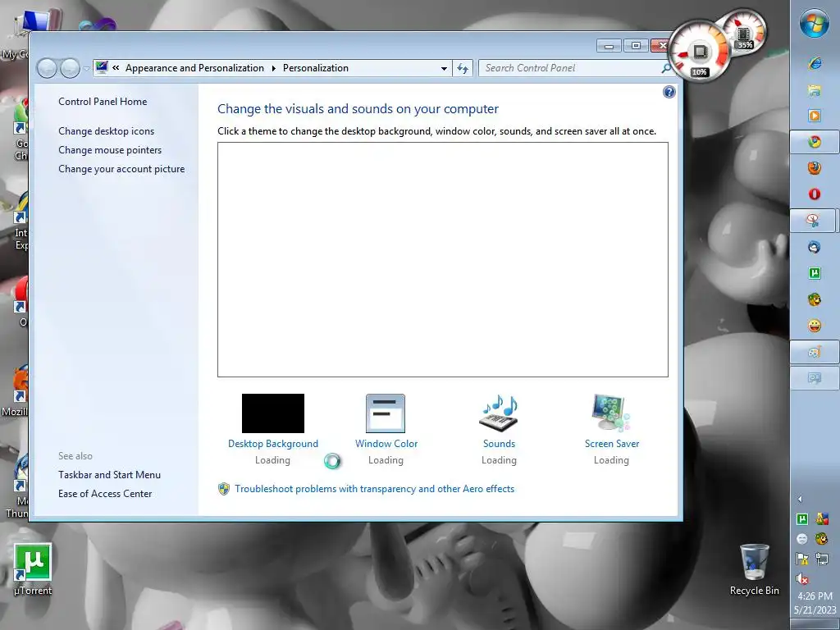This screenshot has width=840, height=630.
Task: Click the uTorrent icon in the system tray
Action: click(802, 518)
